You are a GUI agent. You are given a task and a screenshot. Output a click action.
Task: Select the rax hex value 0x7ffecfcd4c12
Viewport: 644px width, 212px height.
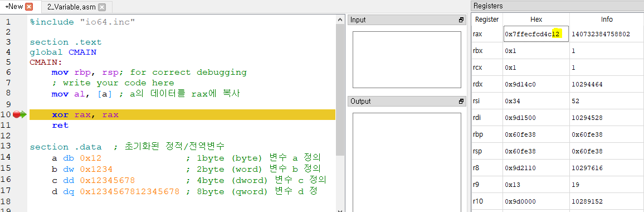click(x=536, y=34)
